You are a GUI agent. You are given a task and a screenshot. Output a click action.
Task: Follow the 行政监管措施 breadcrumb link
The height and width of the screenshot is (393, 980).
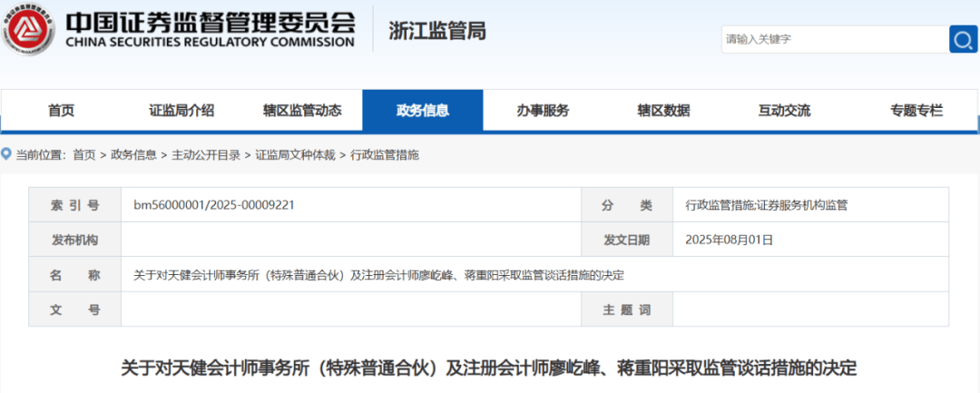click(x=385, y=155)
